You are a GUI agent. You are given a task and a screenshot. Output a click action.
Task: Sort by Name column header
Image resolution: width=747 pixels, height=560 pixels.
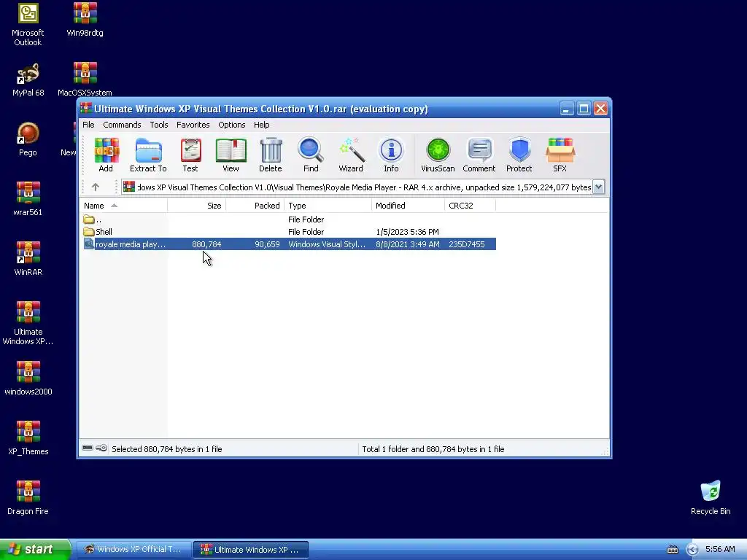[x=123, y=206]
